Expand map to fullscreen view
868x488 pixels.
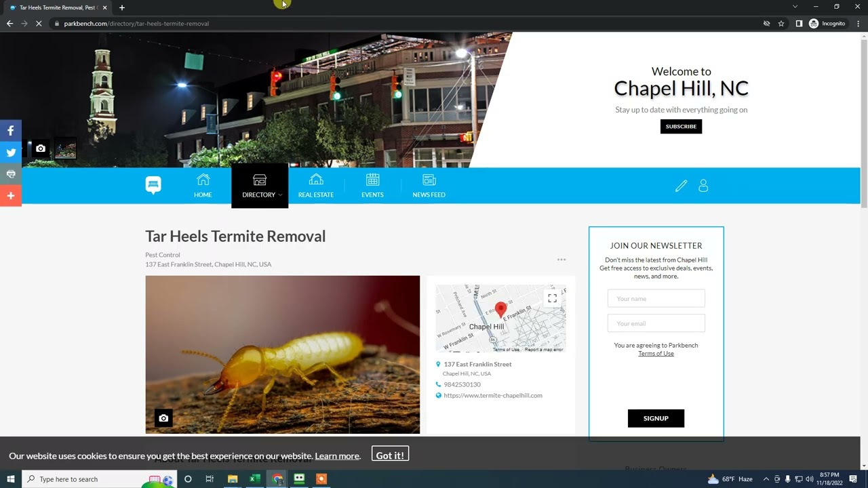pos(552,298)
